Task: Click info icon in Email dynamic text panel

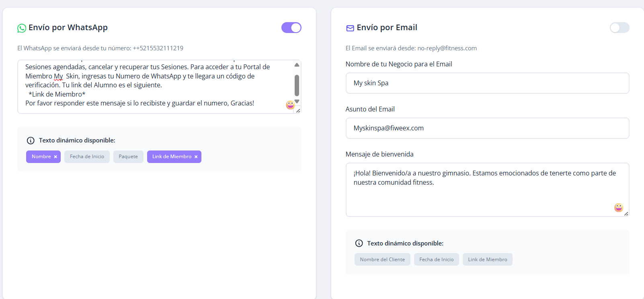Action: pyautogui.click(x=359, y=243)
